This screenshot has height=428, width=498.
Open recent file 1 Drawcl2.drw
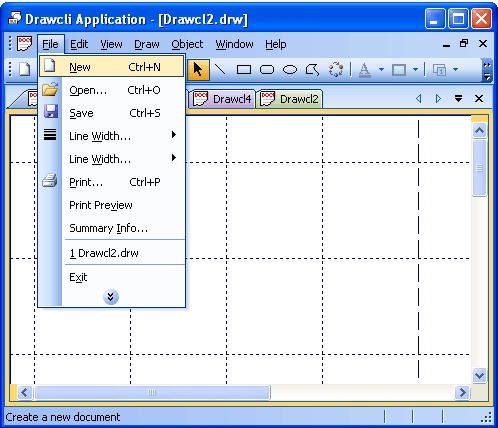click(x=111, y=253)
